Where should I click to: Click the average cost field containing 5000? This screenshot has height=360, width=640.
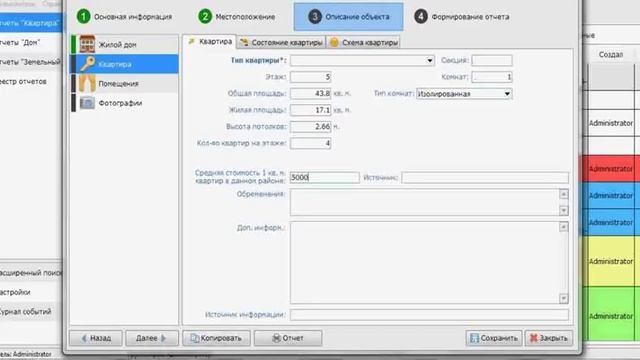(x=324, y=177)
